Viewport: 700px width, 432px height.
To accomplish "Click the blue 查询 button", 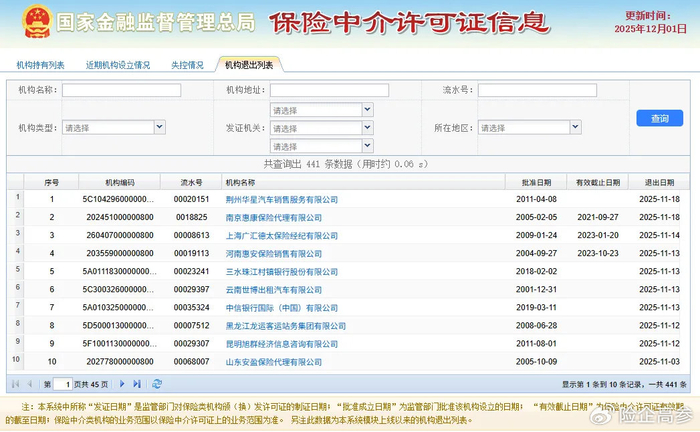I will tap(659, 119).
